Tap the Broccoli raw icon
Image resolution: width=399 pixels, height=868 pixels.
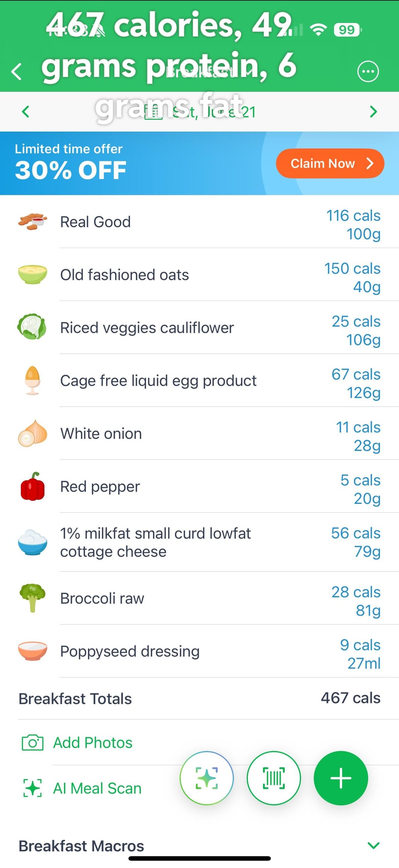pos(33,598)
